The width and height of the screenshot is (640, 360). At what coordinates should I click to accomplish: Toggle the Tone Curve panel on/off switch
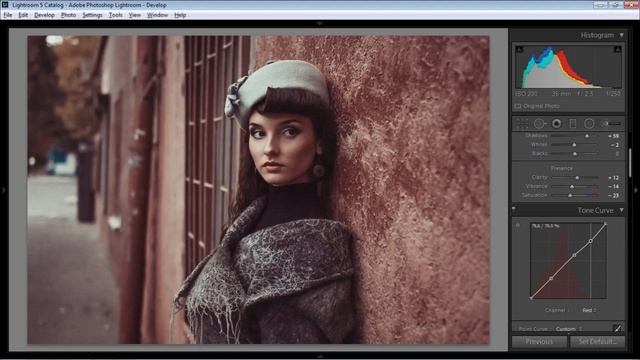click(x=514, y=209)
